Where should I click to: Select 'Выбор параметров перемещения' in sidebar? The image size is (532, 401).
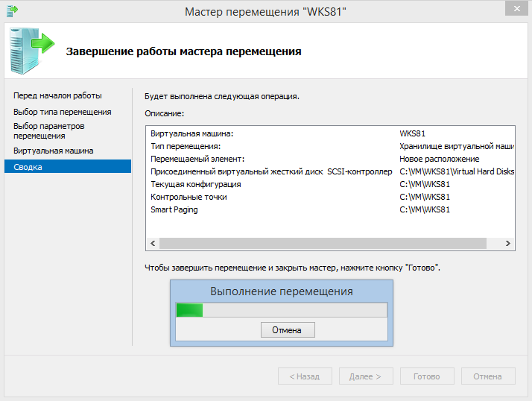(x=49, y=131)
